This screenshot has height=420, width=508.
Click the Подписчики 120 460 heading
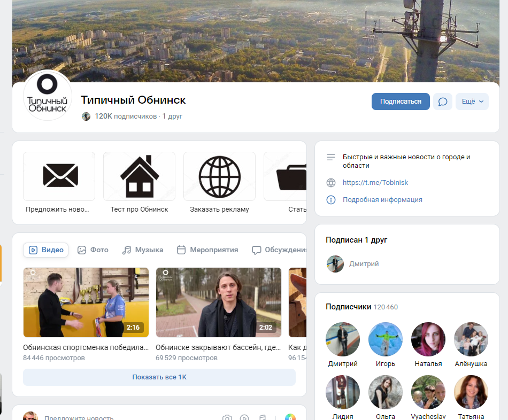point(361,307)
